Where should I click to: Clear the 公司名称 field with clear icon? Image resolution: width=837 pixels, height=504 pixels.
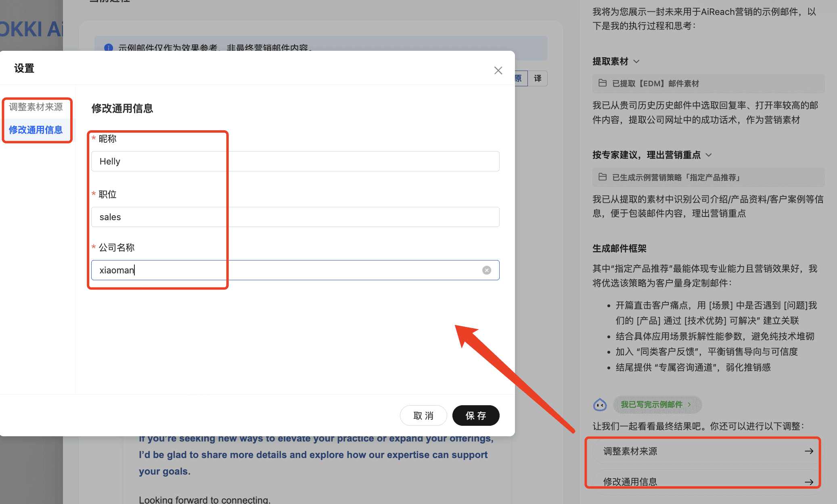(487, 270)
